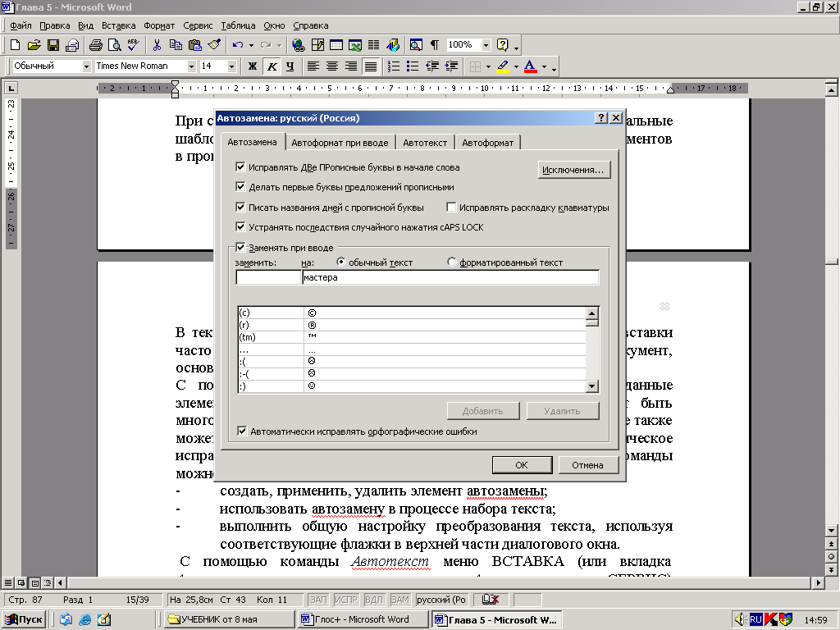This screenshot has width=840, height=630.
Task: Toggle italic К formatting
Action: click(x=272, y=66)
